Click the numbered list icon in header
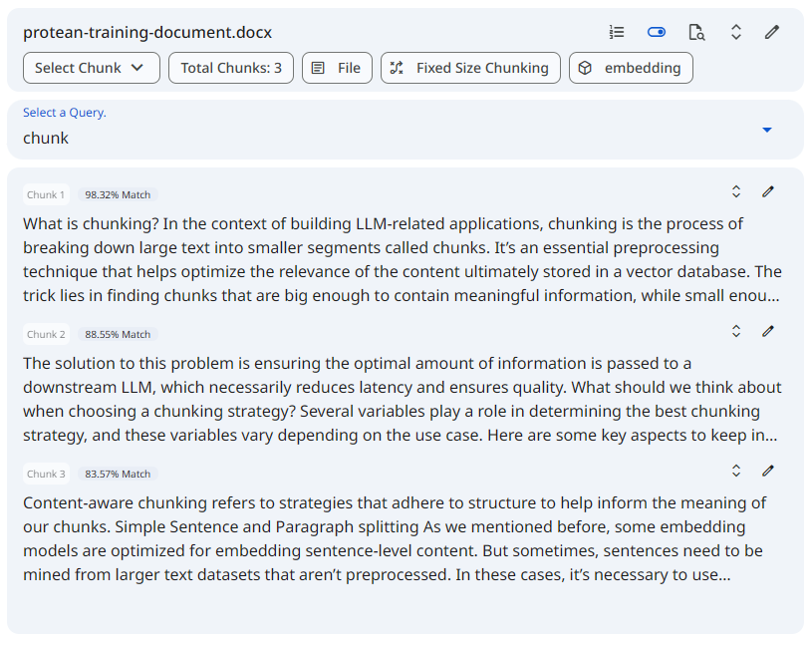 click(617, 32)
